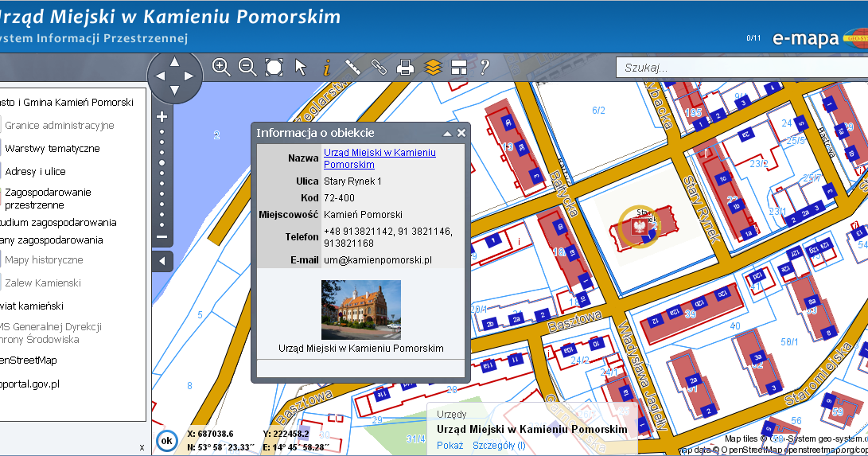Open Szczegóły (I) link
This screenshot has width=868, height=456.
point(499,446)
